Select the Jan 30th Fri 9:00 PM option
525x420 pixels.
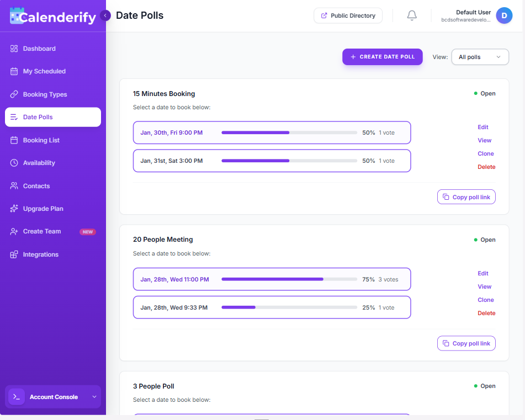click(272, 132)
